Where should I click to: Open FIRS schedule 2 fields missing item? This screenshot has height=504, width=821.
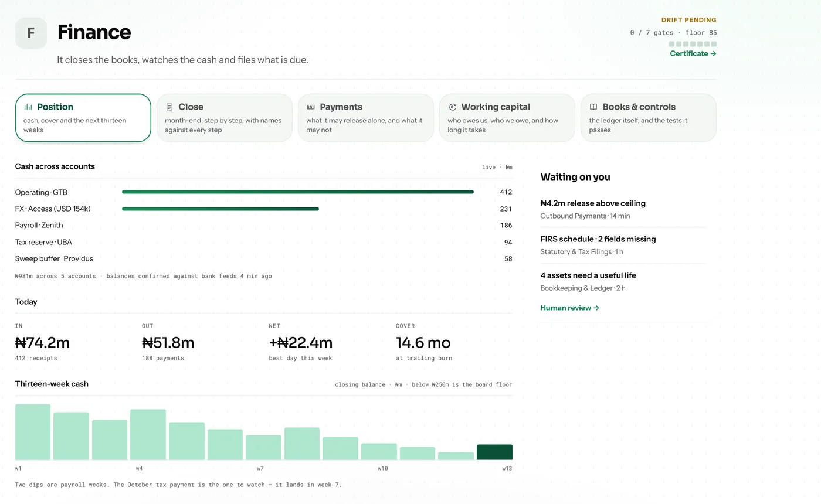pyautogui.click(x=623, y=245)
